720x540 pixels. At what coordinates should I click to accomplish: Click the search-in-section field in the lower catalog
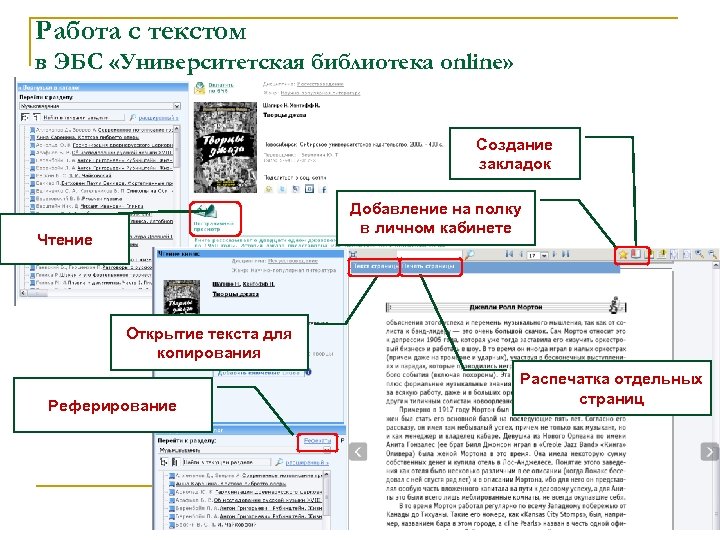(x=225, y=462)
